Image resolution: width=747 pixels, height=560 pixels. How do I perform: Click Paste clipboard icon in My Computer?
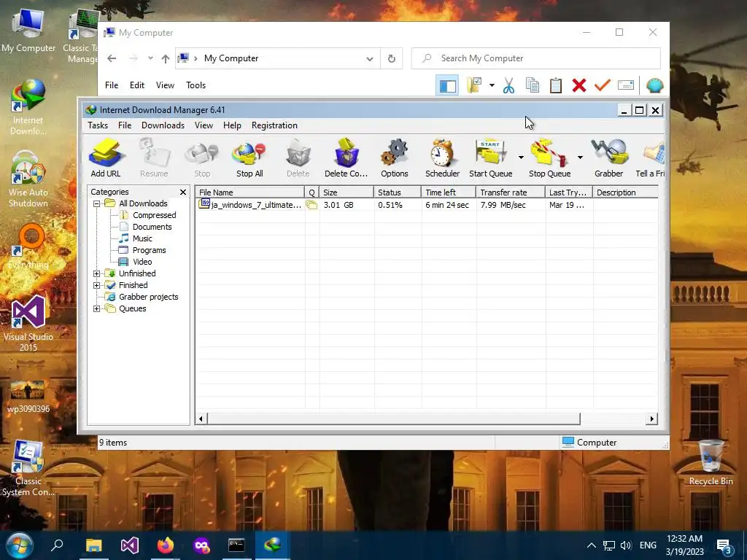(555, 86)
